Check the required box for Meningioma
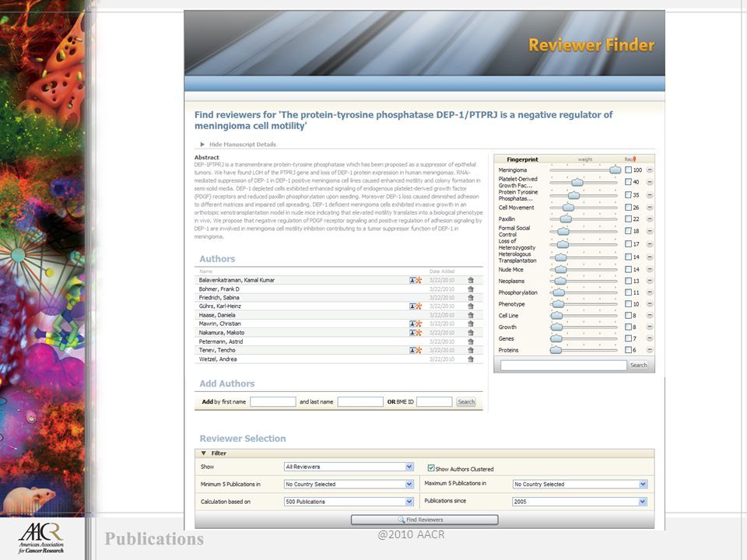This screenshot has width=747, height=560. tap(629, 170)
